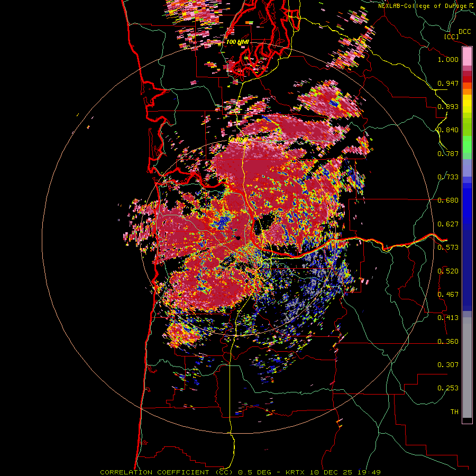Select the 0.520 legend value
This screenshot has width=476, height=476.
448,271
